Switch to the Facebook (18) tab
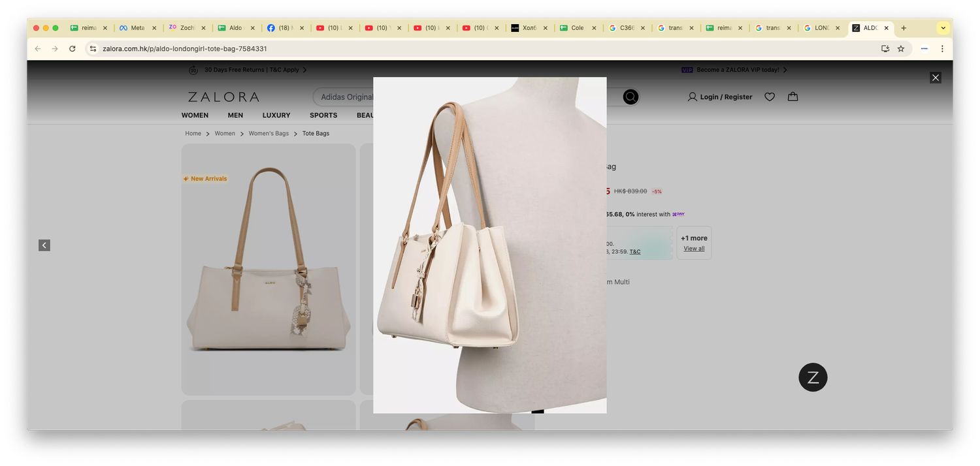The width and height of the screenshot is (980, 466). click(284, 28)
